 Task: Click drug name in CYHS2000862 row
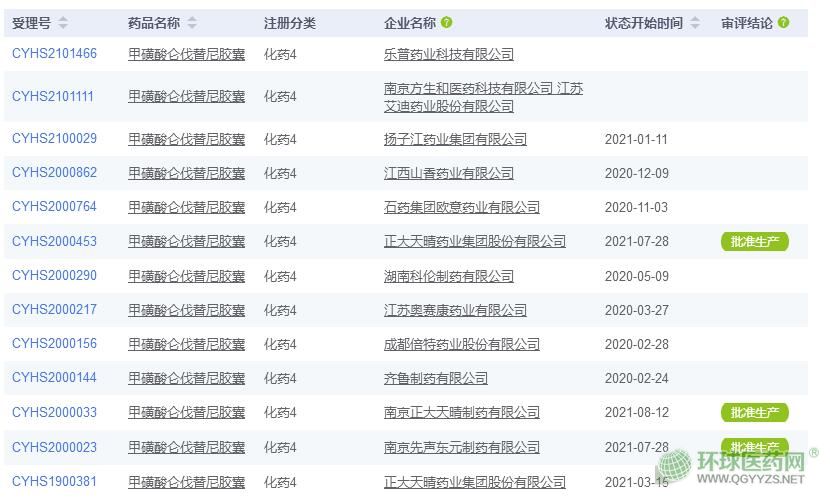click(x=186, y=173)
